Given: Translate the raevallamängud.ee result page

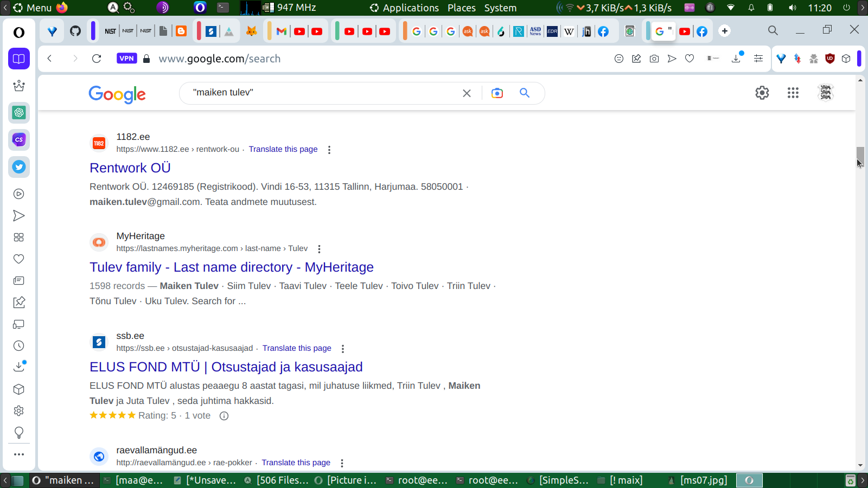Looking at the screenshot, I should coord(296,463).
